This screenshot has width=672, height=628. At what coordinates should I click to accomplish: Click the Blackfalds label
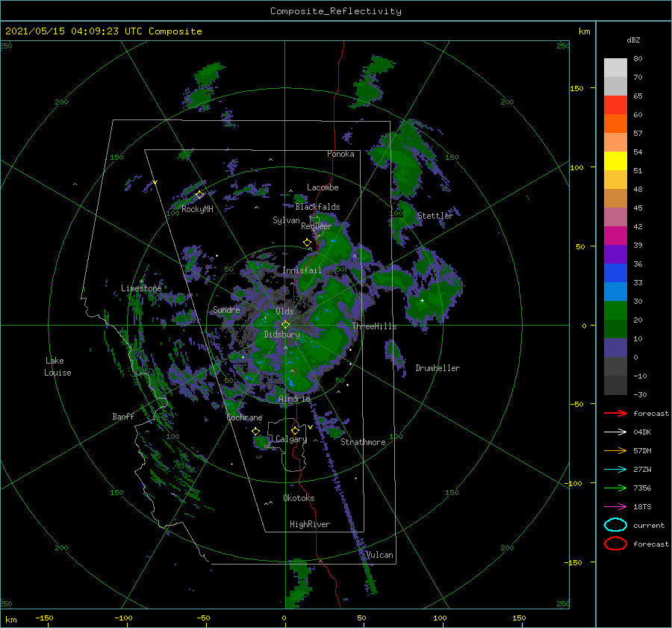(x=317, y=207)
